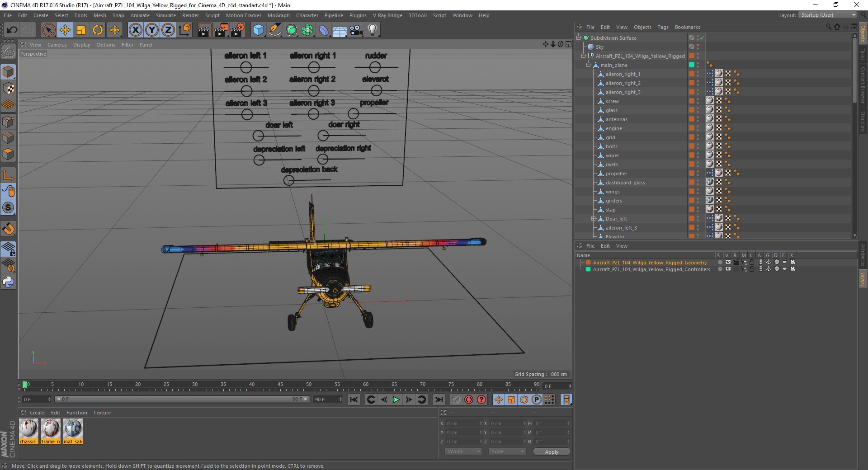868x470 pixels.
Task: Toggle Y axis lock
Action: [152, 30]
